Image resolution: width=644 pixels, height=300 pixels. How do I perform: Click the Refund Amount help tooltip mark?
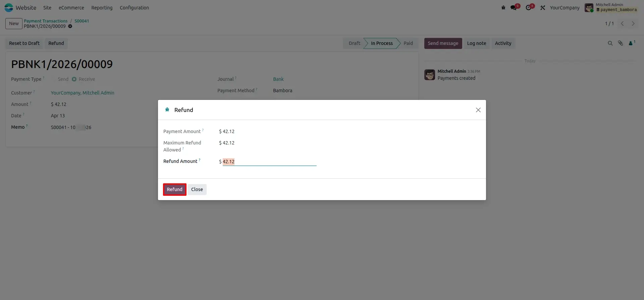click(x=200, y=160)
